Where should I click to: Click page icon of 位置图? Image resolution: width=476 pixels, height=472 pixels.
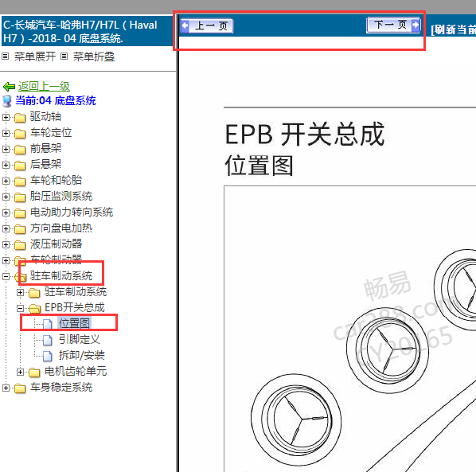[x=47, y=324]
